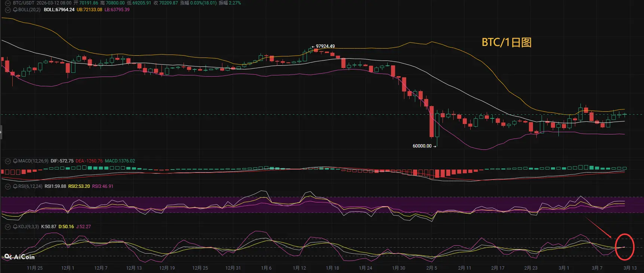
Task: Click the 12月 25 date label
Action: (200, 268)
